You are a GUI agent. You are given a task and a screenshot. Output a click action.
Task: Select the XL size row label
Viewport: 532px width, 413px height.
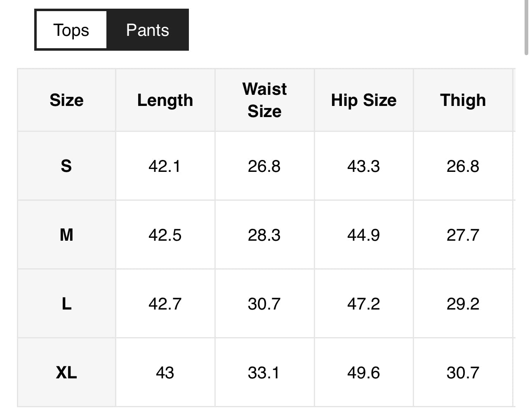[66, 373]
